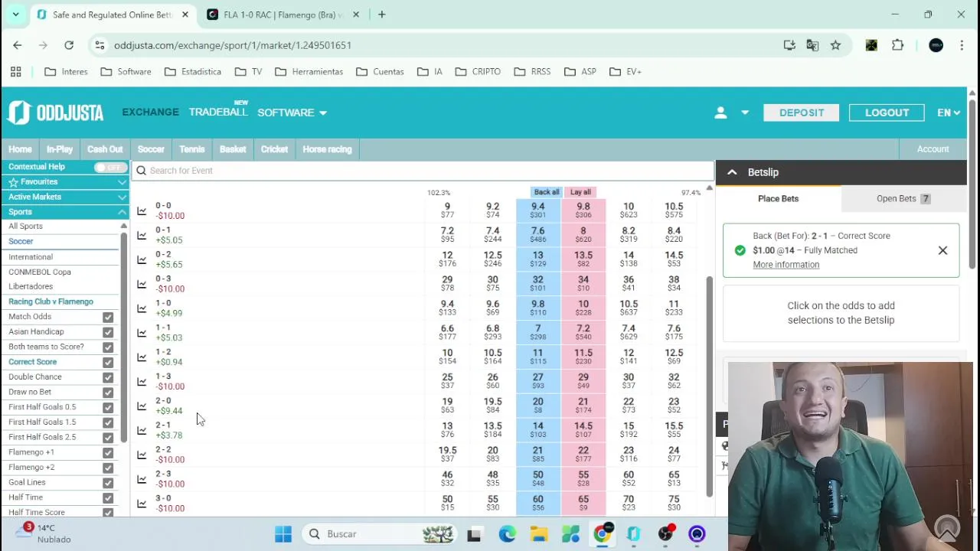Uncheck the Match Odds checkbox
This screenshot has height=551, width=980.
tap(108, 317)
